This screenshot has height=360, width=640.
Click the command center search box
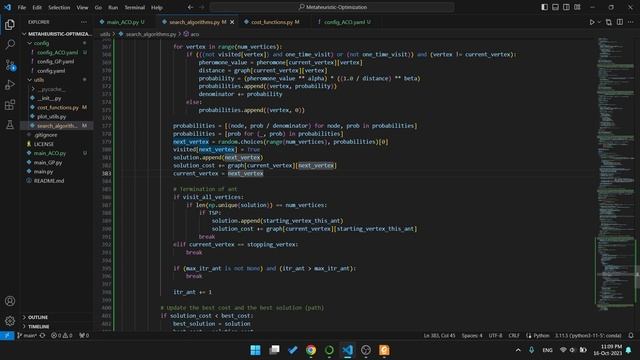point(332,7)
